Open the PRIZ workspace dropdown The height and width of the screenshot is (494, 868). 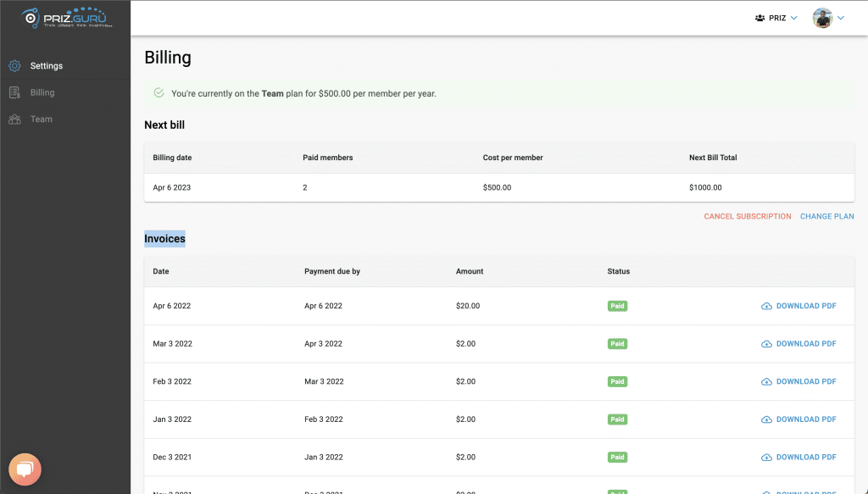(x=776, y=18)
